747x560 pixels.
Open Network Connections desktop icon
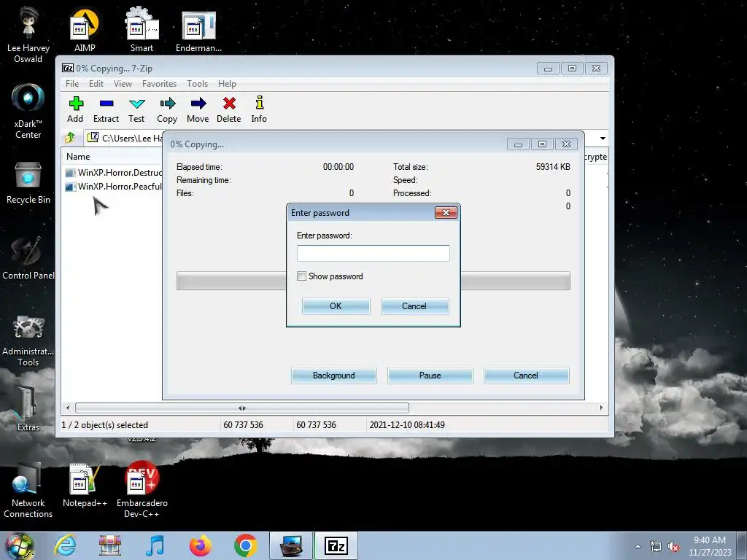pos(28,491)
